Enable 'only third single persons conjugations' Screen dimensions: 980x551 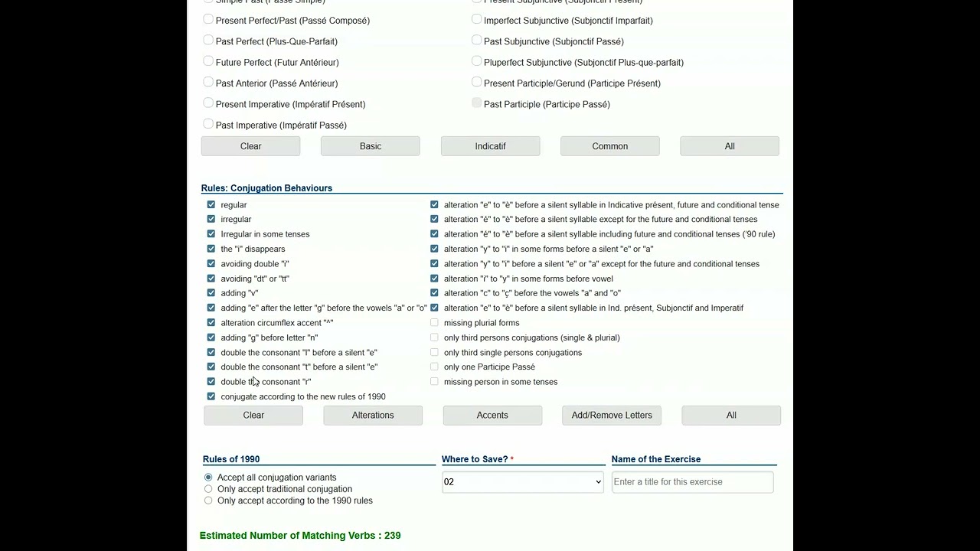(x=434, y=352)
